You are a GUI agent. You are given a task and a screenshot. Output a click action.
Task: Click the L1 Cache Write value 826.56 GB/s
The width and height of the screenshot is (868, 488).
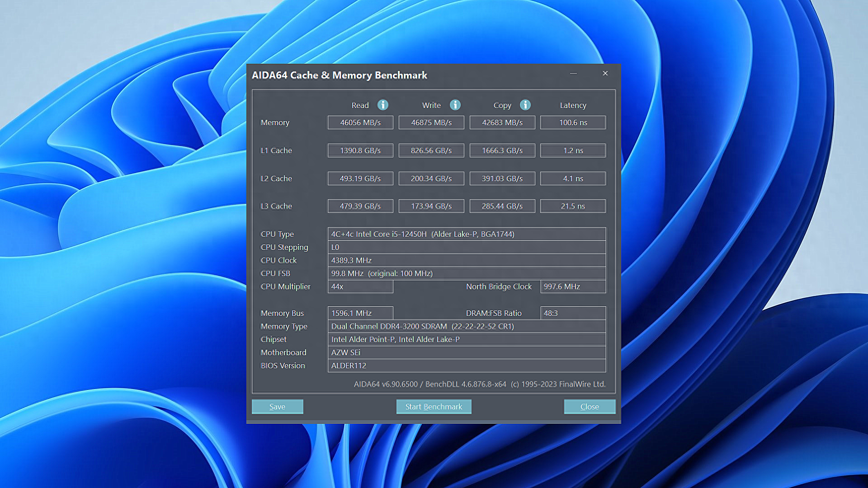431,150
